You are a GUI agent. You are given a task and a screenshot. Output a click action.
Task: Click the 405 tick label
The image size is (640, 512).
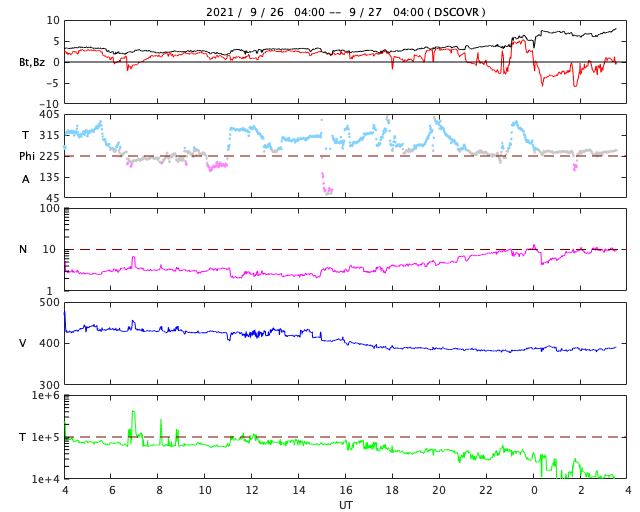(49, 115)
